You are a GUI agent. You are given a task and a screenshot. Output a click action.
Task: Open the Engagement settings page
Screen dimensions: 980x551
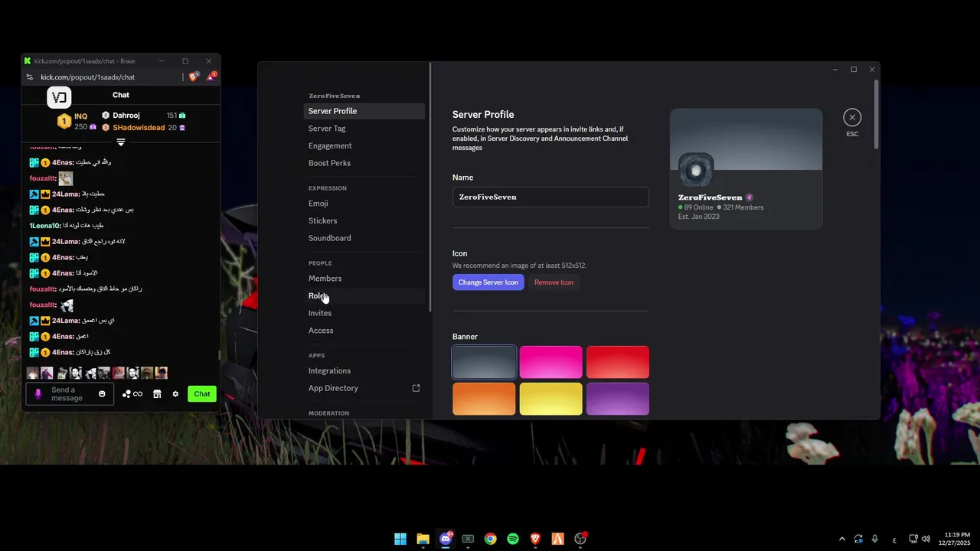pyautogui.click(x=364, y=146)
